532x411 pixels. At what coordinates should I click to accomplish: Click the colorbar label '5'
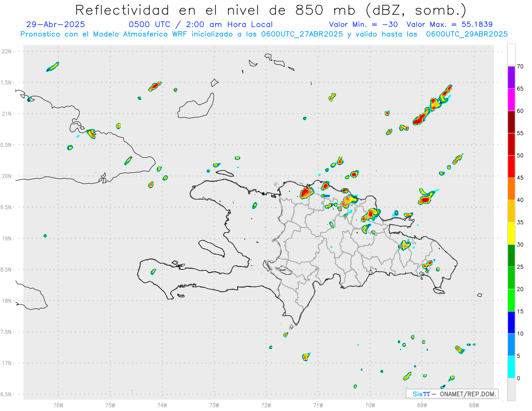518,356
